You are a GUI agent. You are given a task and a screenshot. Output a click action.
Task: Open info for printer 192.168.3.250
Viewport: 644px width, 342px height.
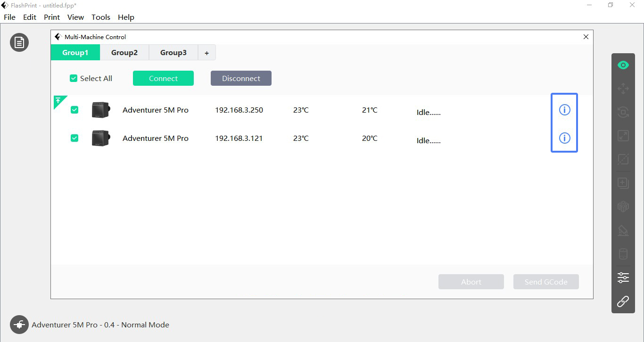pos(564,110)
